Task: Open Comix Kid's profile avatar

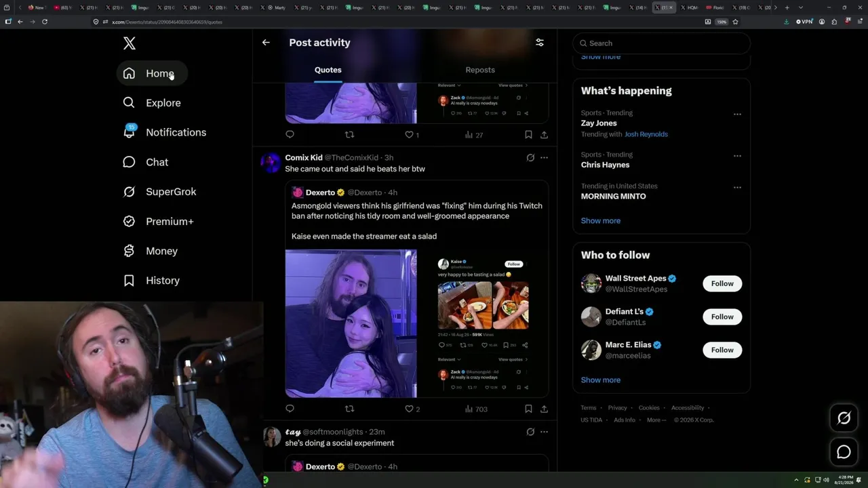Action: pyautogui.click(x=271, y=163)
